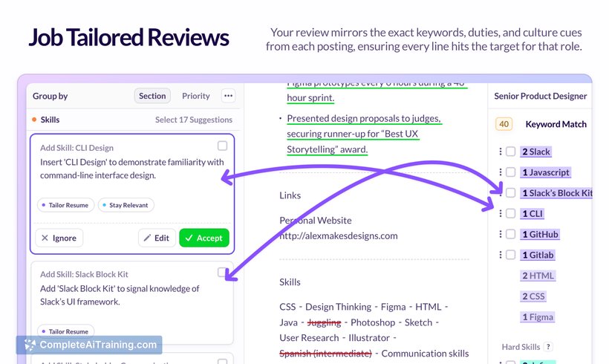The height and width of the screenshot is (364, 609).
Task: Check the 1 Gitlab keyword box
Action: (x=511, y=255)
